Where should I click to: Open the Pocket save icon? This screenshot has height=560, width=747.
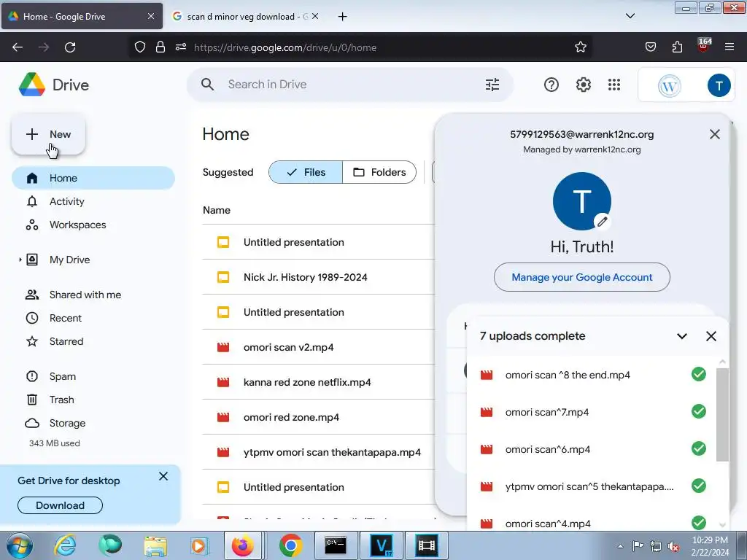[650, 47]
